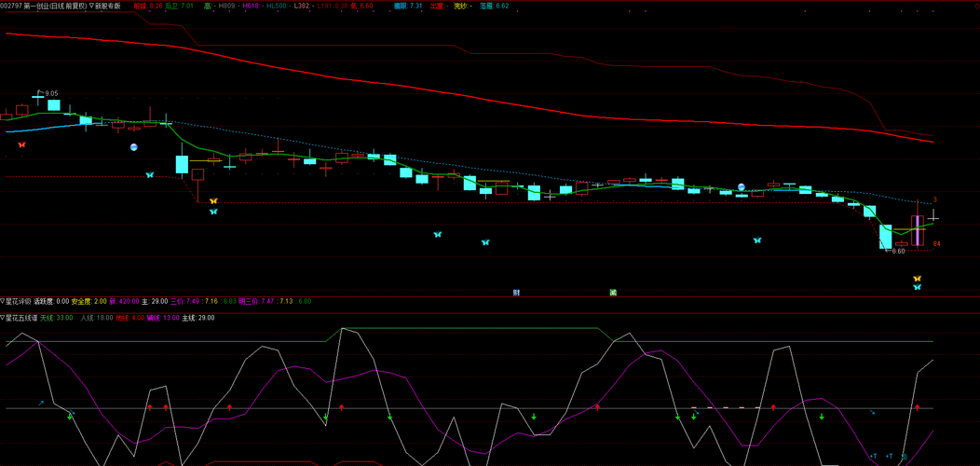
Task: Select the last white cross candlestick
Action: [932, 218]
